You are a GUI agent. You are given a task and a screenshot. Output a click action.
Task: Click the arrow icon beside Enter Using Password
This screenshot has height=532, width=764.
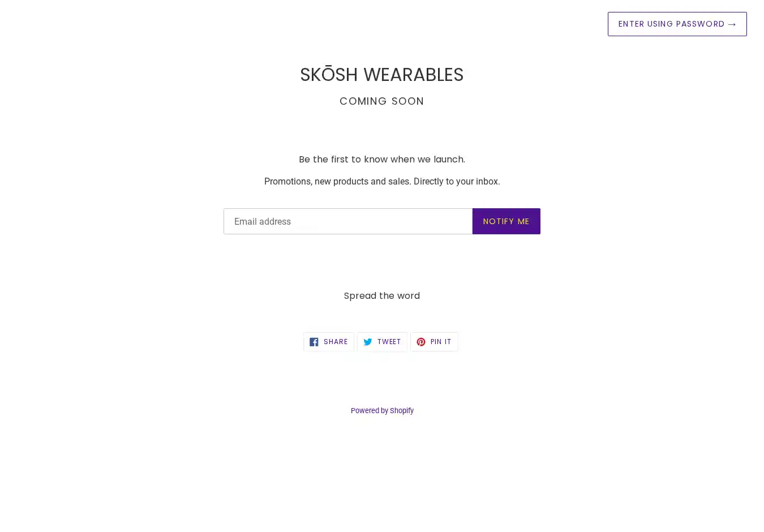(732, 24)
